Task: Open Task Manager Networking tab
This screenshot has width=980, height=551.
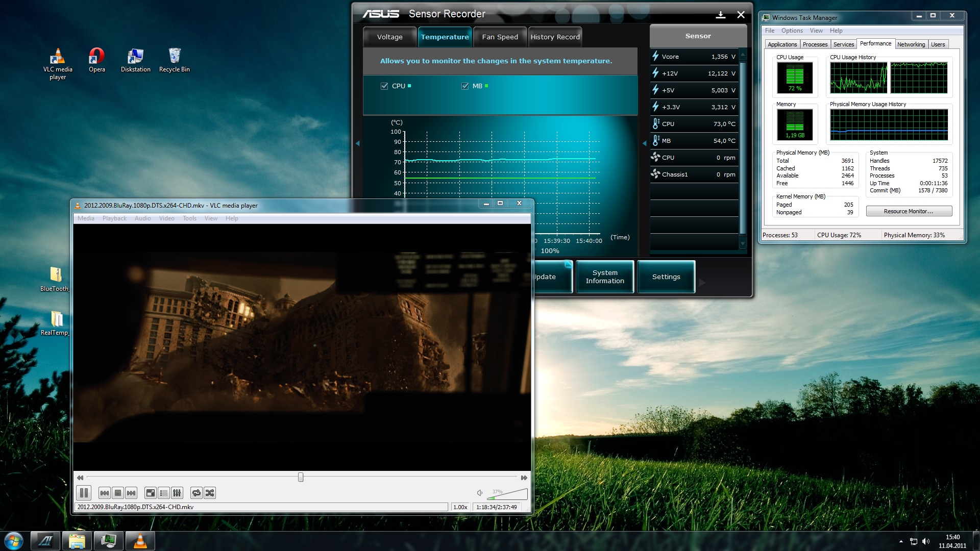Action: point(911,44)
